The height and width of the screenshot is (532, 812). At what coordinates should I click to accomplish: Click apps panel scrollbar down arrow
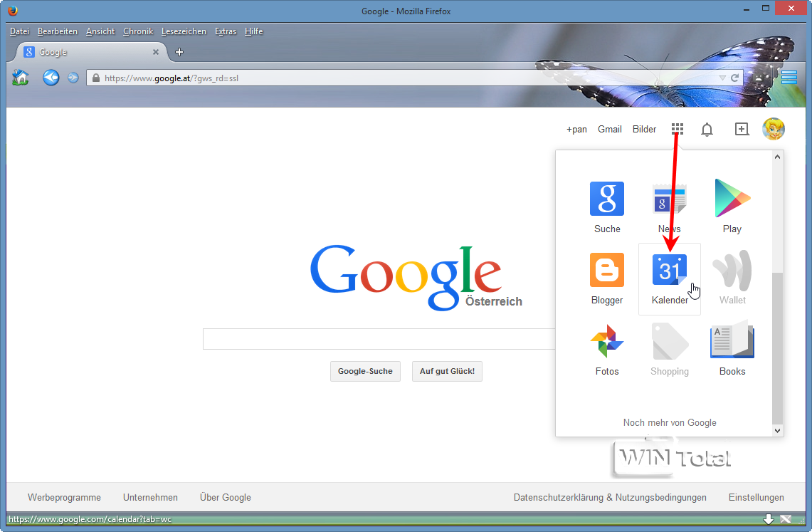pyautogui.click(x=777, y=430)
